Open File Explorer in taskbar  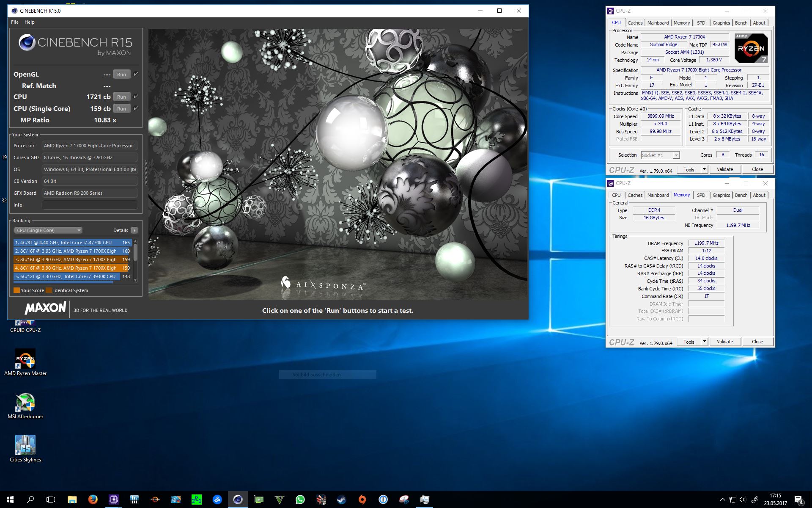(x=72, y=500)
